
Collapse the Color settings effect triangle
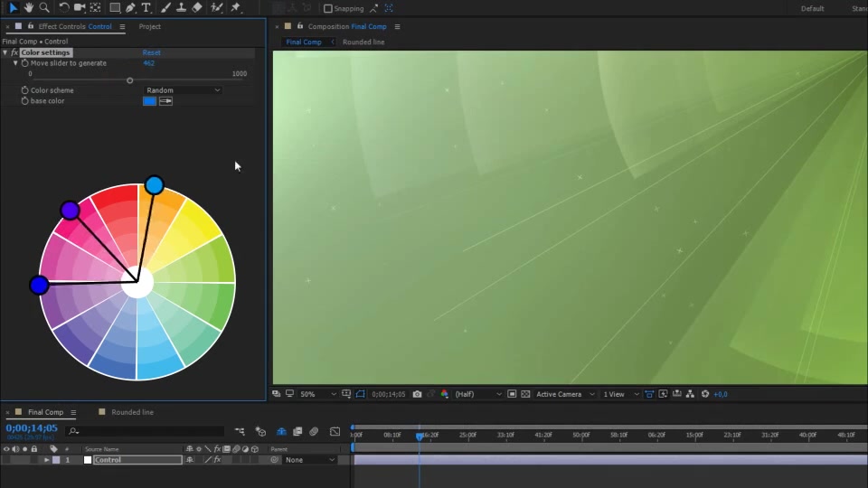(5, 52)
